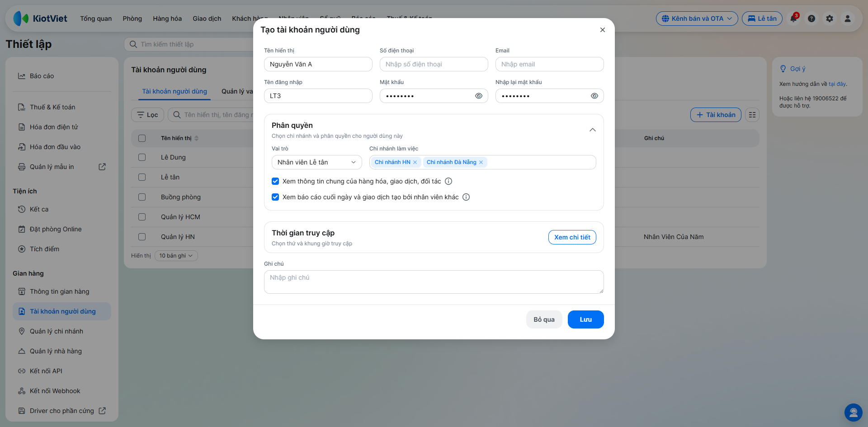Remove the 'Chi nhánh Đà Nẵng' tag

pos(481,162)
